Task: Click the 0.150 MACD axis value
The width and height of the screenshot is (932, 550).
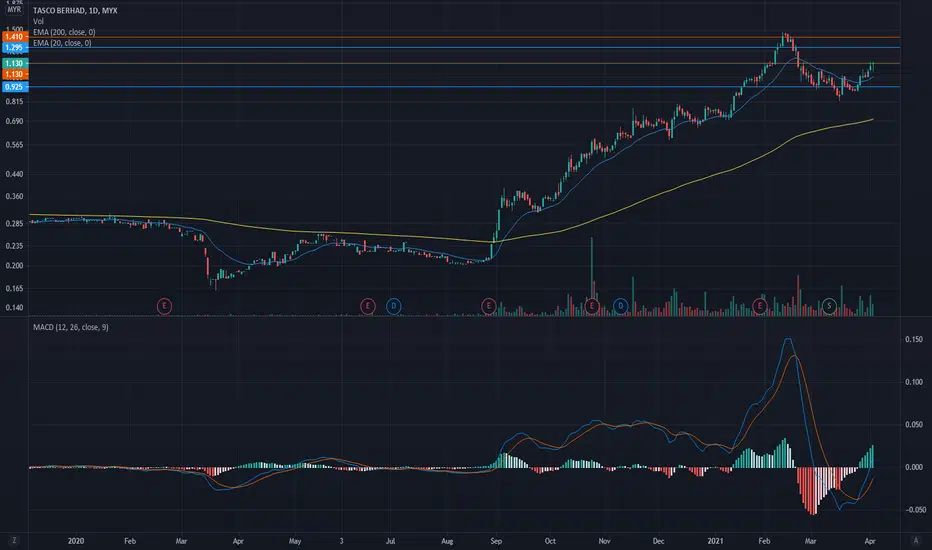Action: pyautogui.click(x=914, y=340)
